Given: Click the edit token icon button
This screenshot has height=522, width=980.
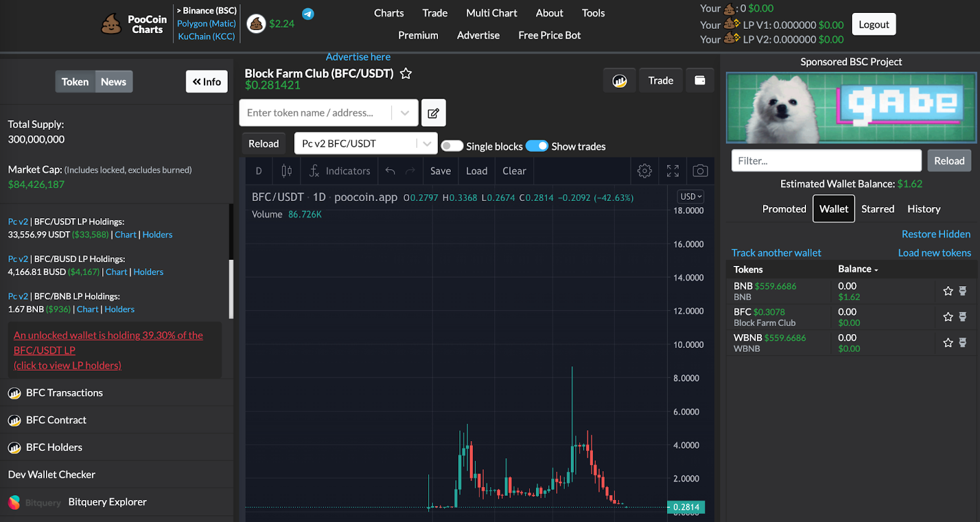Looking at the screenshot, I should pyautogui.click(x=434, y=113).
